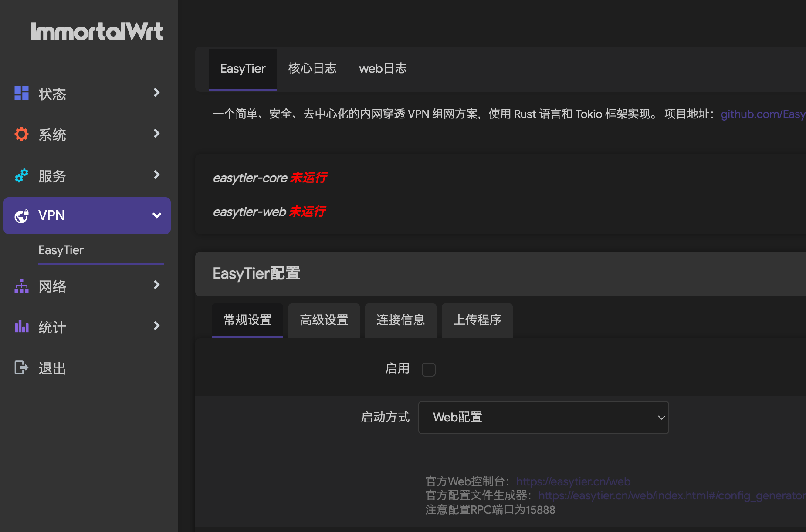Screen dimensions: 806x532
Task: Expand the 统计 section chevron
Action: (x=156, y=326)
